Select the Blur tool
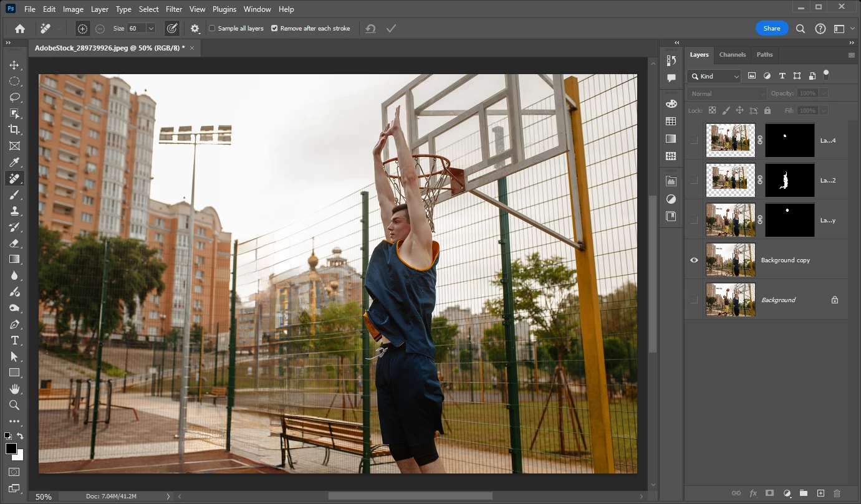Screen dimensions: 861x504 (14, 276)
